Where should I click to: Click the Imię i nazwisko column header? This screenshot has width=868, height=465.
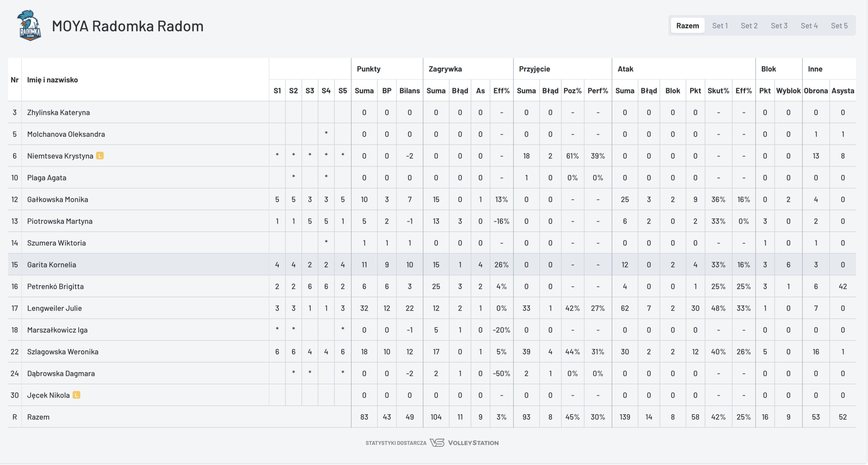click(x=53, y=80)
